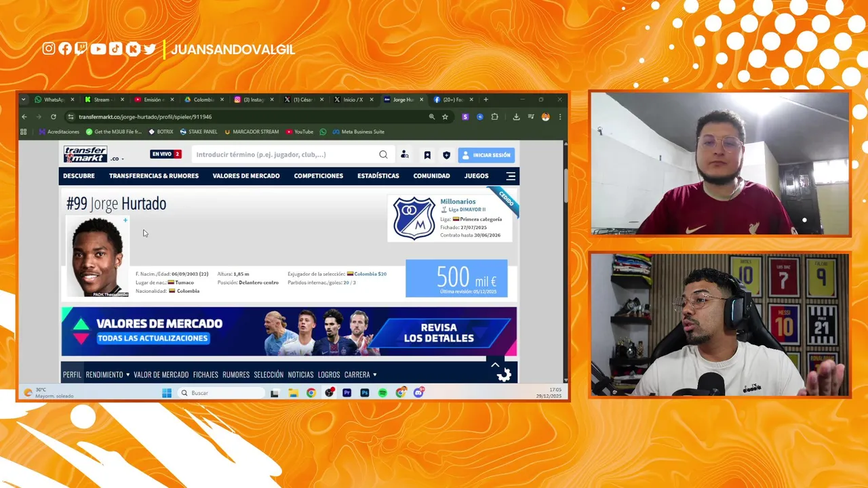
Task: Open Discord from the taskbar
Action: coord(419,393)
